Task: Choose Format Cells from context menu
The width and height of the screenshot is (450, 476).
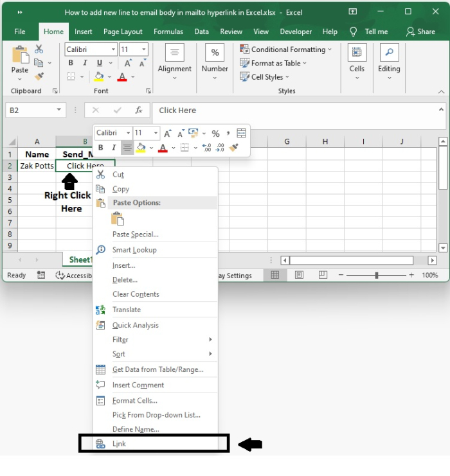Action: 156,400
